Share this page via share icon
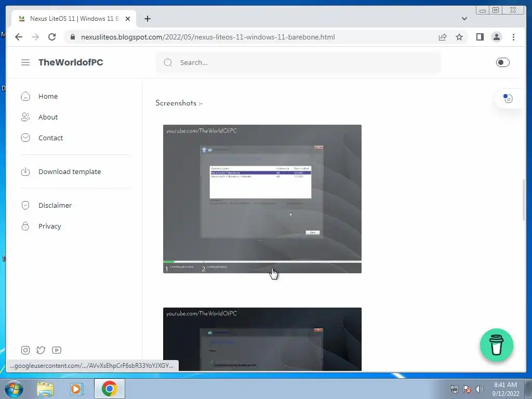 click(x=443, y=37)
